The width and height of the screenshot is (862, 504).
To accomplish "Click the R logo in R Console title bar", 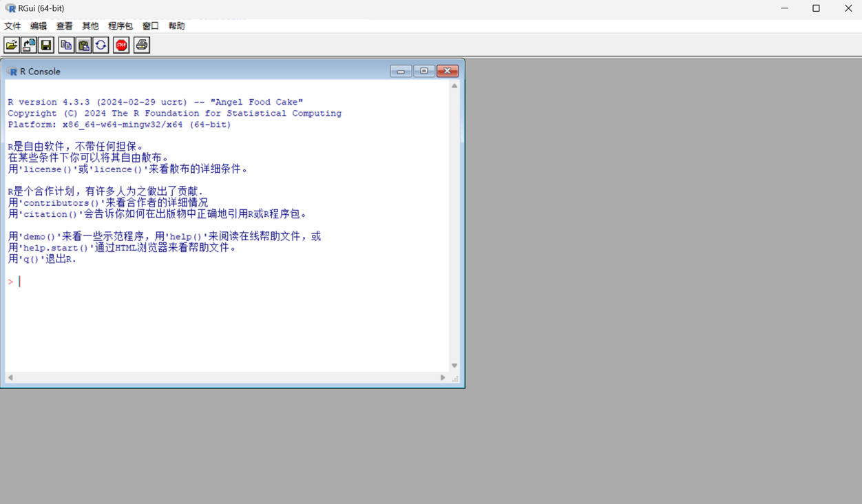I will tap(12, 72).
